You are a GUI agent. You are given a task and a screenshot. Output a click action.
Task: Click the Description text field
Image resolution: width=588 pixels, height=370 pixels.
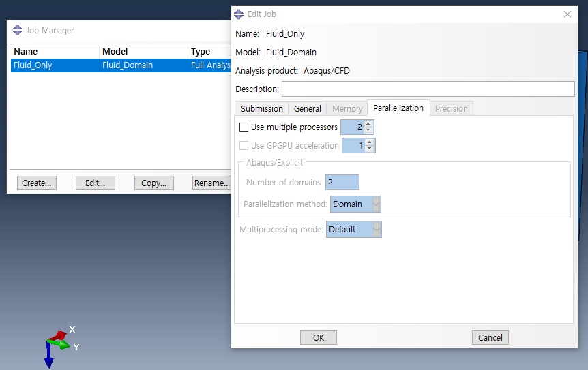click(x=428, y=89)
